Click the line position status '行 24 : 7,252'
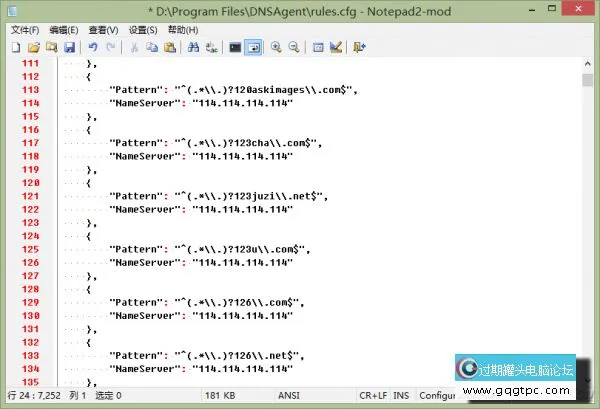 coord(34,395)
